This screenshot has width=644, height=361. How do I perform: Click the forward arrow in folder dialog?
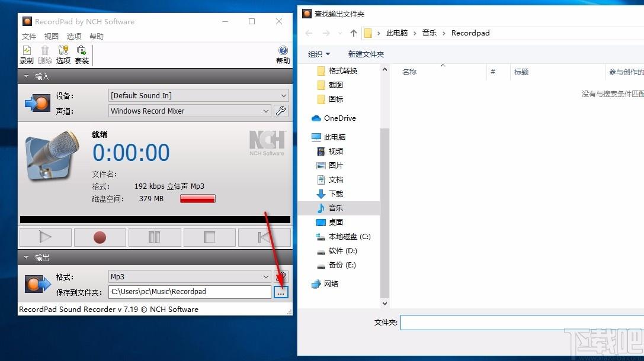(x=326, y=33)
